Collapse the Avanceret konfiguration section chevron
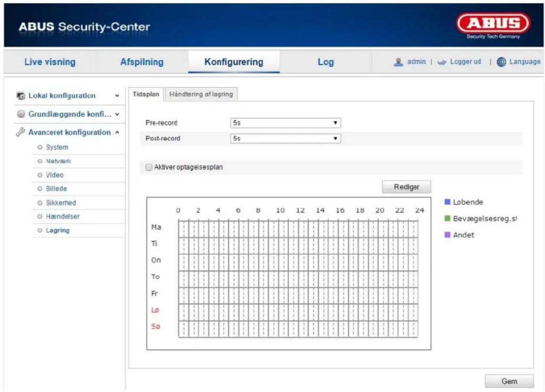 click(116, 132)
